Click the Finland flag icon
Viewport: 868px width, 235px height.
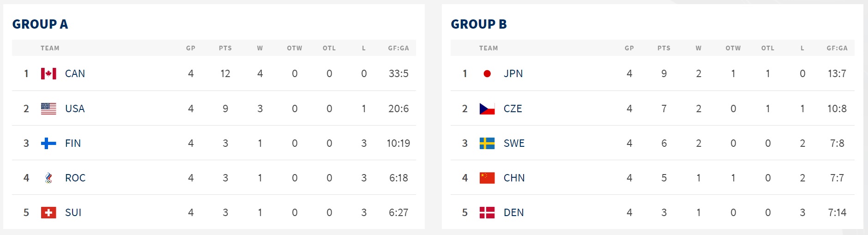(48, 143)
